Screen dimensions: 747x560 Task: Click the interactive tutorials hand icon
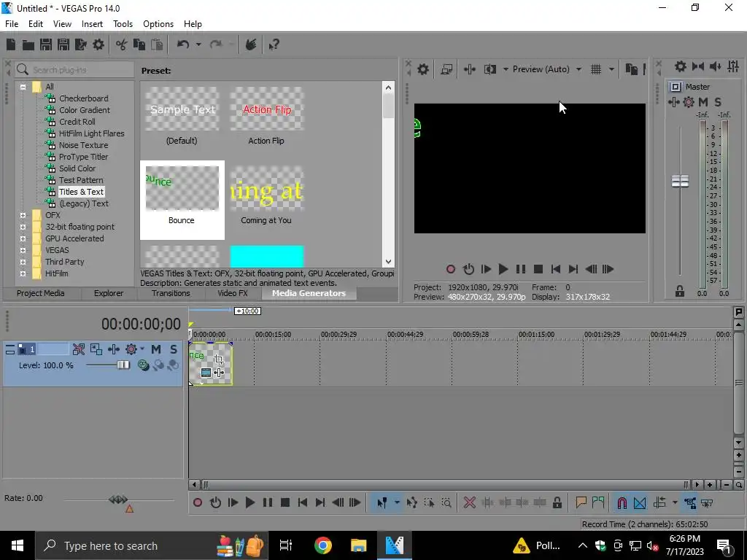pyautogui.click(x=251, y=44)
